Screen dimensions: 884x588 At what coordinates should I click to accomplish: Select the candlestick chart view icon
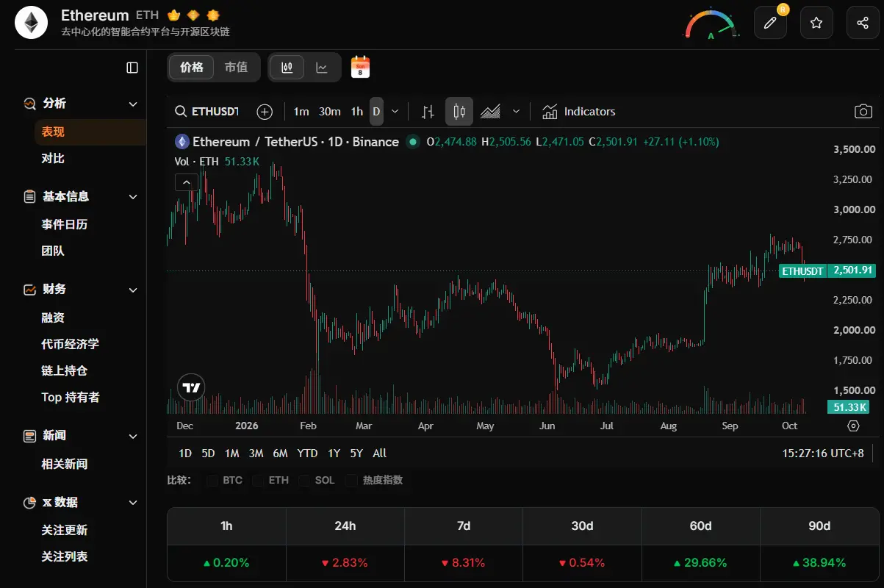point(287,68)
